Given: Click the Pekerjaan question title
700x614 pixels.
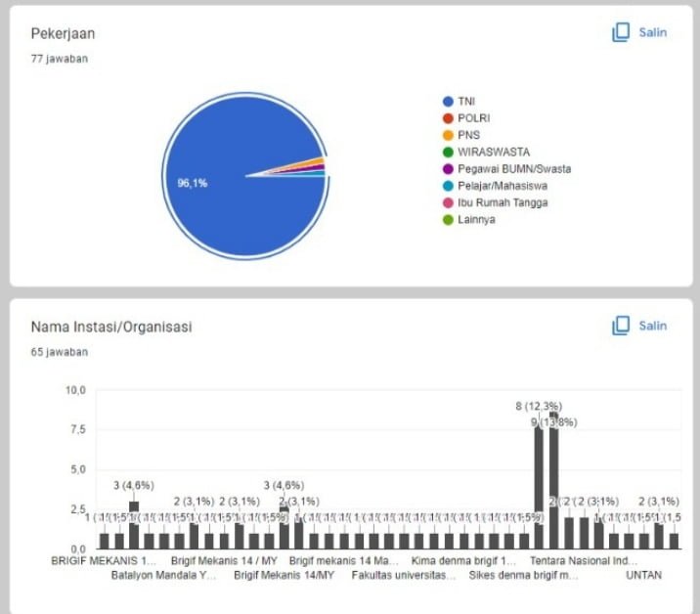Looking at the screenshot, I should pyautogui.click(x=63, y=33).
